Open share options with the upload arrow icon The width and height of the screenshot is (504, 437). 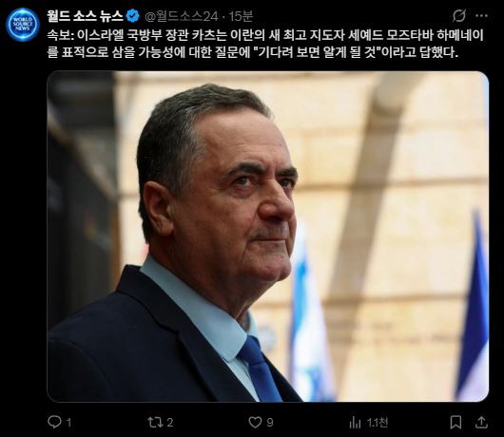pos(481,422)
